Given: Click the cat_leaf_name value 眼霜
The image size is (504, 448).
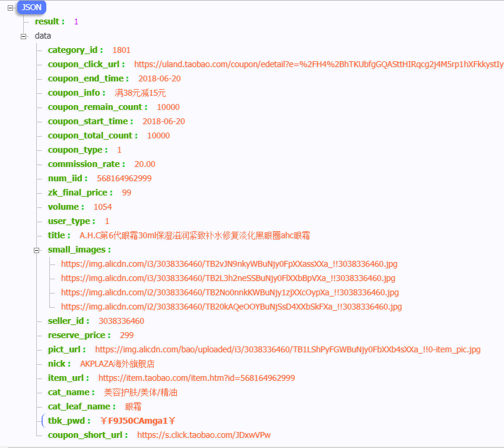Looking at the screenshot, I should tap(133, 406).
